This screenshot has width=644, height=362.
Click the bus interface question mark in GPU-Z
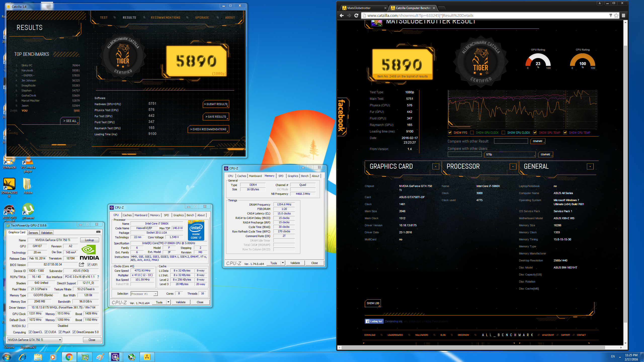(98, 277)
